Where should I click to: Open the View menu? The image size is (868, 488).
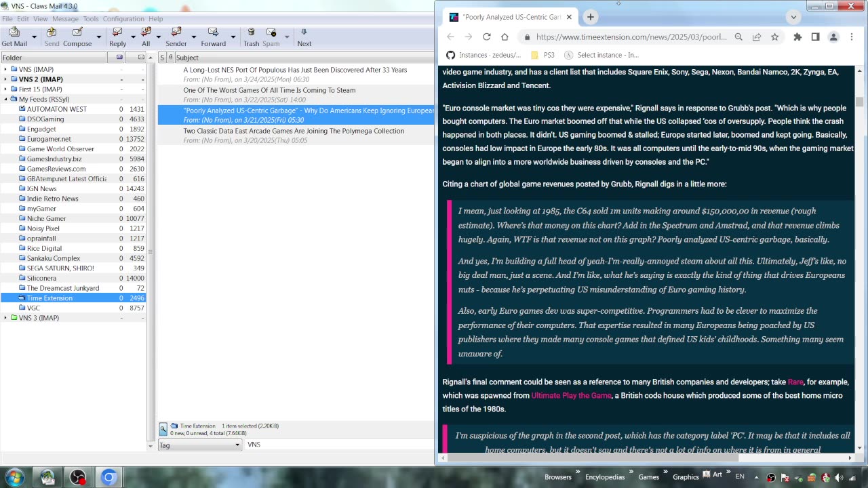(41, 19)
